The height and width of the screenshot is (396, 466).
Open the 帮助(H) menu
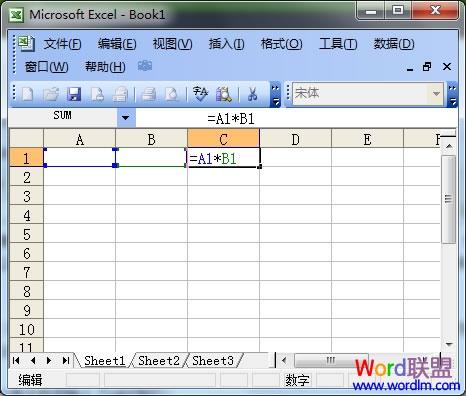105,67
